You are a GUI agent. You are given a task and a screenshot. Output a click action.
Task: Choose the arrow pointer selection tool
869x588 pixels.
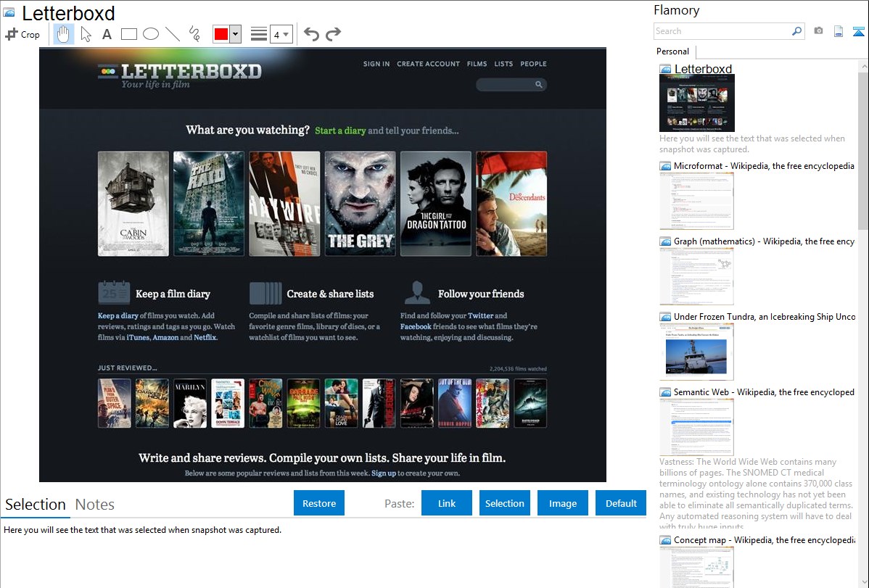tap(86, 34)
